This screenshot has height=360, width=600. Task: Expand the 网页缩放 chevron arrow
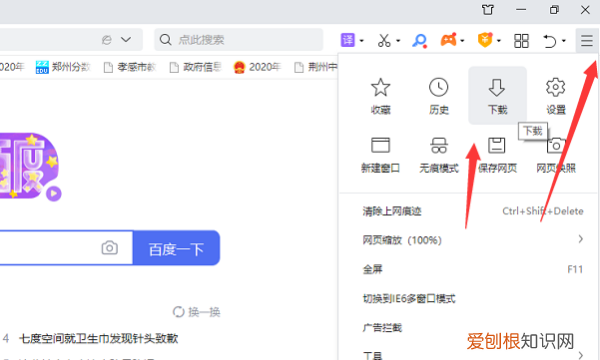coord(580,239)
